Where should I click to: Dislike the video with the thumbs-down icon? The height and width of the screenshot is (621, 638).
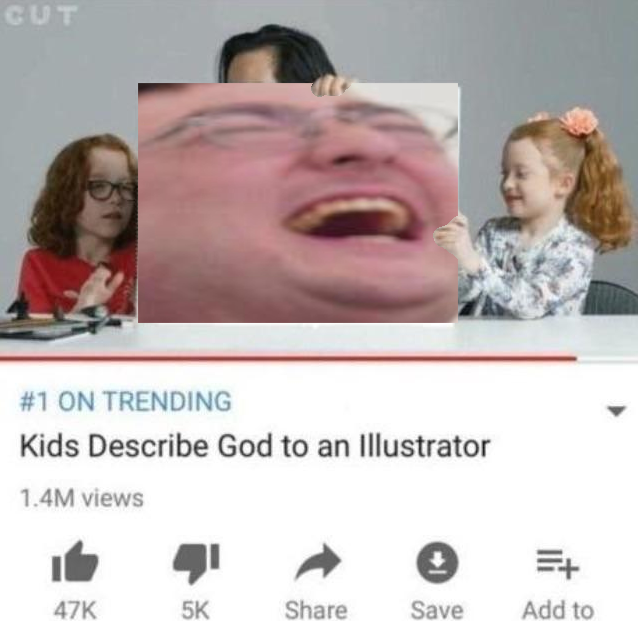pos(197,563)
